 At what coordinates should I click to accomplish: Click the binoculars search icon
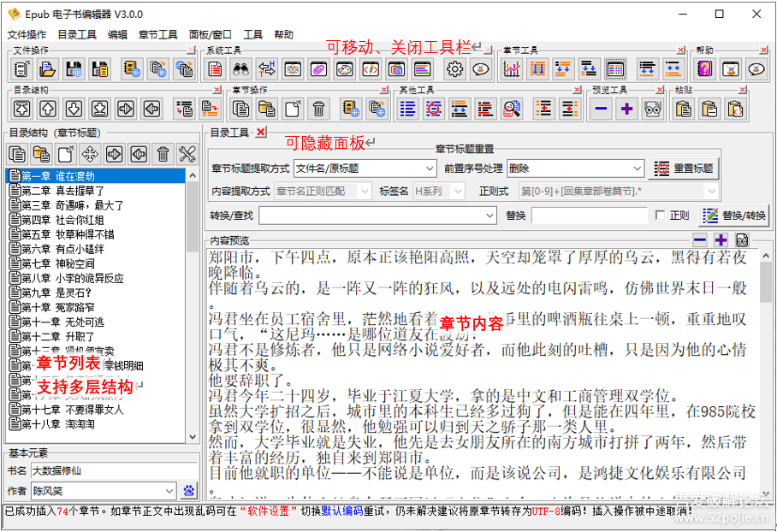[x=240, y=68]
